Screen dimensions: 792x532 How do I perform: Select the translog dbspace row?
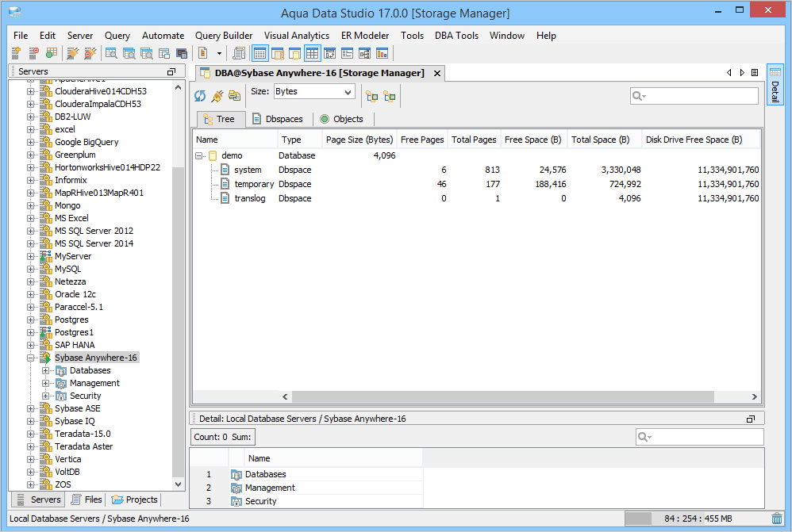[476, 198]
